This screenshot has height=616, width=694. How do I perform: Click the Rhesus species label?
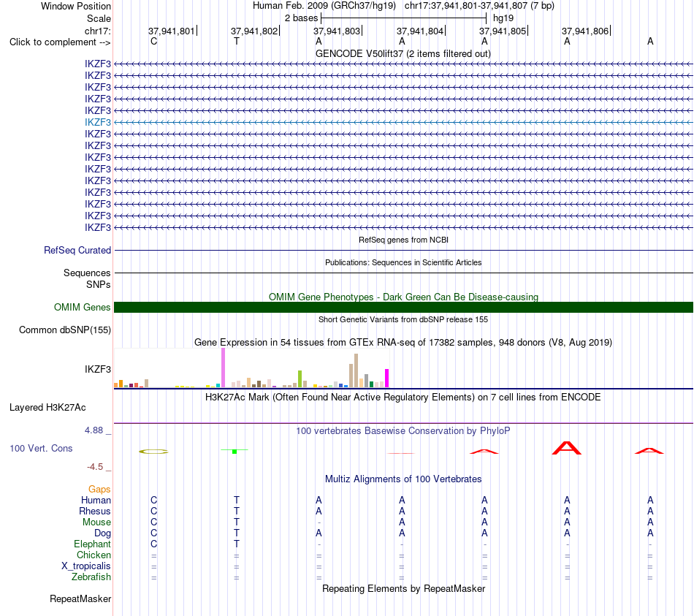click(95, 511)
